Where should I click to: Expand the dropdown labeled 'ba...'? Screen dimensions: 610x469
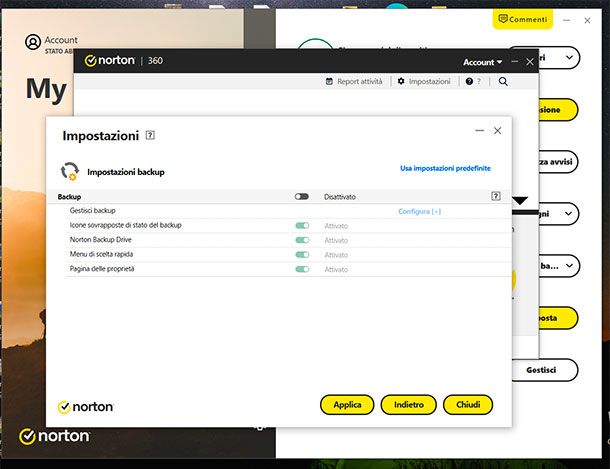569,266
